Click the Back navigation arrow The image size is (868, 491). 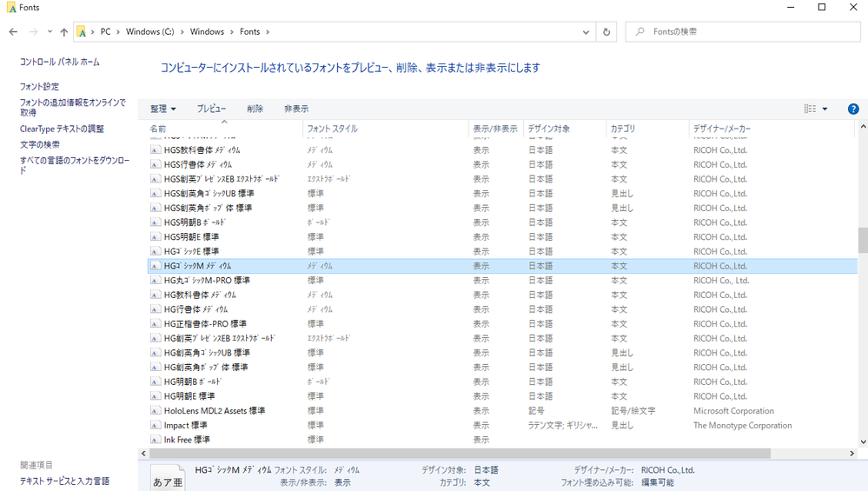(x=13, y=32)
